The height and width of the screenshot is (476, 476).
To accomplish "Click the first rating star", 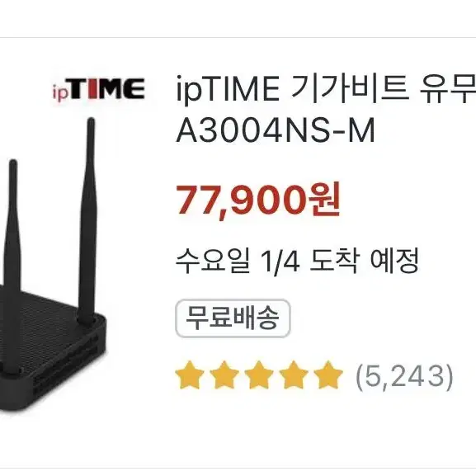I will pyautogui.click(x=190, y=375).
